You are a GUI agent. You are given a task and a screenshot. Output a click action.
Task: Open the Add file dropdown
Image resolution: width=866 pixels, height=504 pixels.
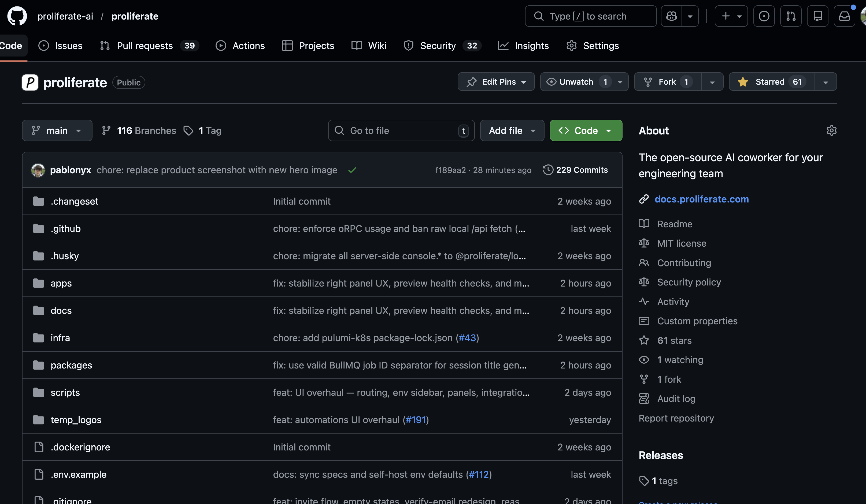pyautogui.click(x=512, y=130)
